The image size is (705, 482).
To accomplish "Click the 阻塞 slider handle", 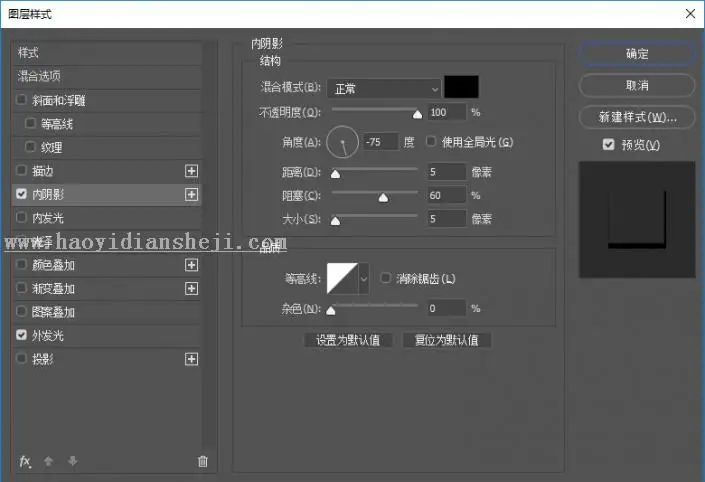I will pyautogui.click(x=383, y=197).
